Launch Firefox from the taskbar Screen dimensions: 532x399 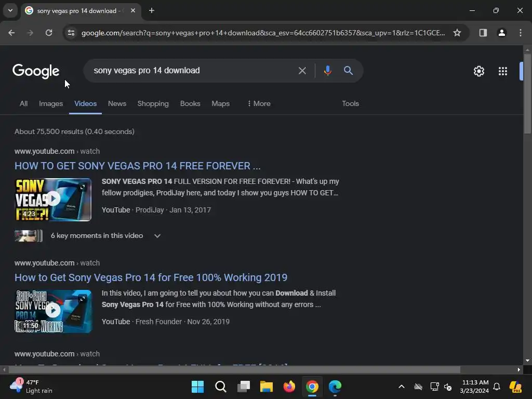pos(289,387)
